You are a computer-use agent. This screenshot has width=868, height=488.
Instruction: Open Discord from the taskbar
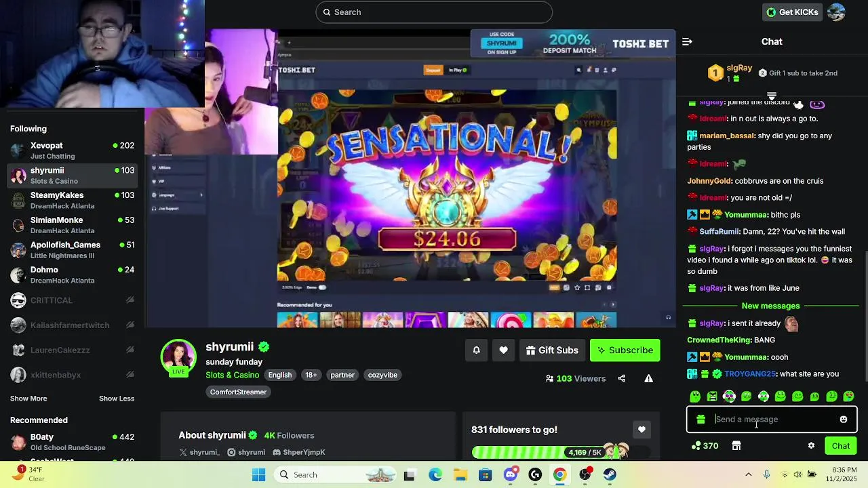point(511,474)
